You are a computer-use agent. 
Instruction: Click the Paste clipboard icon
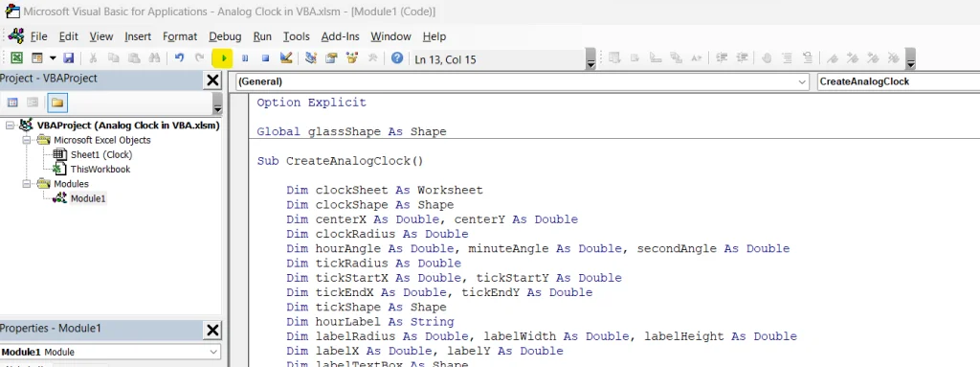[x=134, y=58]
